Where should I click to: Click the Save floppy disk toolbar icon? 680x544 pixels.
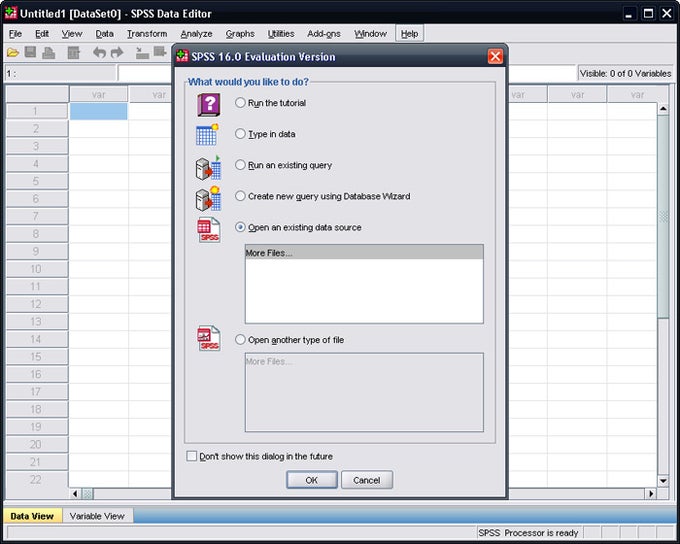pos(30,52)
